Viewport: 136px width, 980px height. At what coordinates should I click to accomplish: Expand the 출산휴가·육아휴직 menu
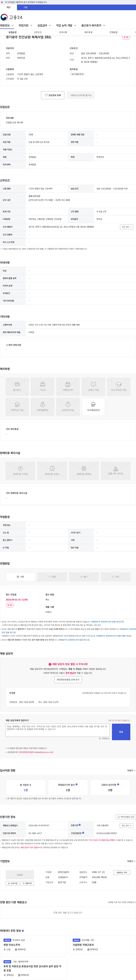click(x=93, y=25)
